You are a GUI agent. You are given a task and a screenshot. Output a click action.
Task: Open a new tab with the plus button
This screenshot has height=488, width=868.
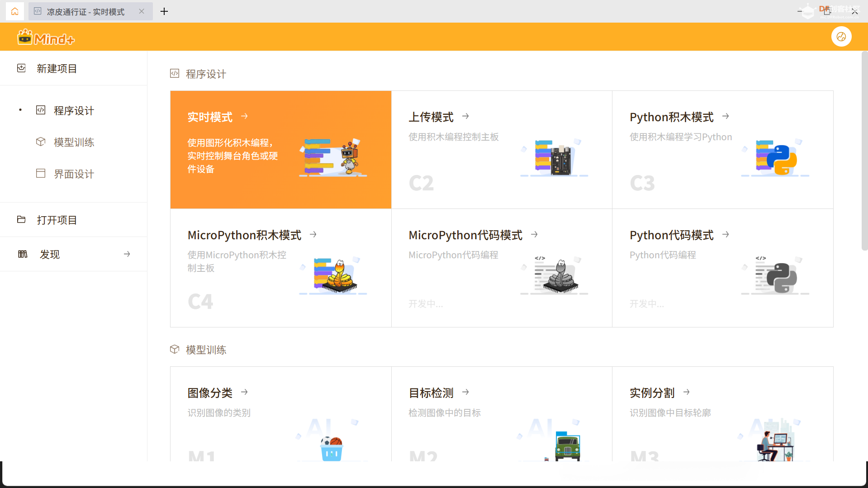tap(164, 11)
